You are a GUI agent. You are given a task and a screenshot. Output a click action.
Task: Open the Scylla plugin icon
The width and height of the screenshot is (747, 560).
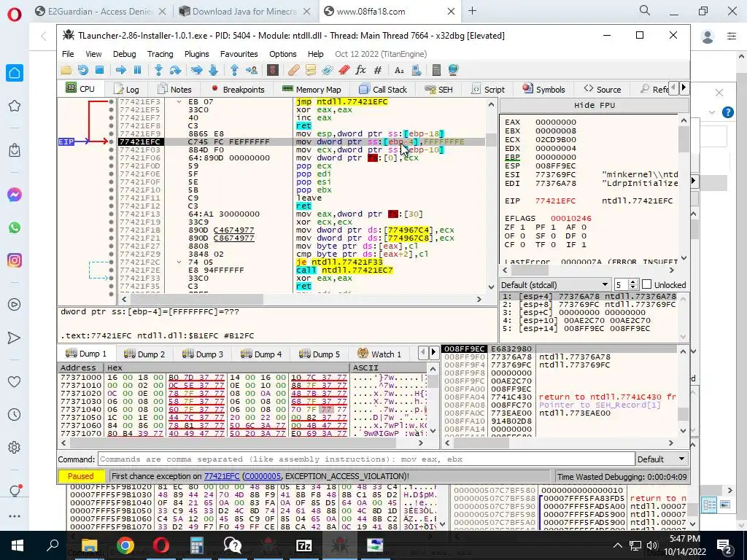(273, 71)
